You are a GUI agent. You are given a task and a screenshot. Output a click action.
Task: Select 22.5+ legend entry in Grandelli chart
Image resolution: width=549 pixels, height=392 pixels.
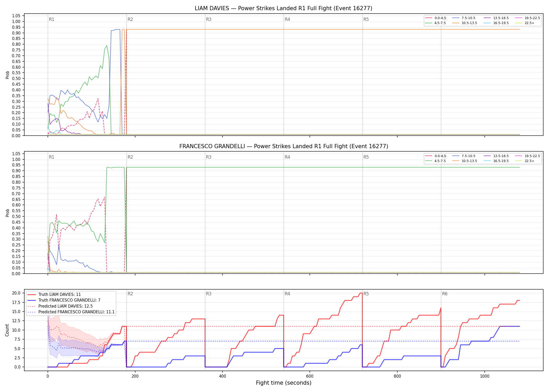point(525,161)
